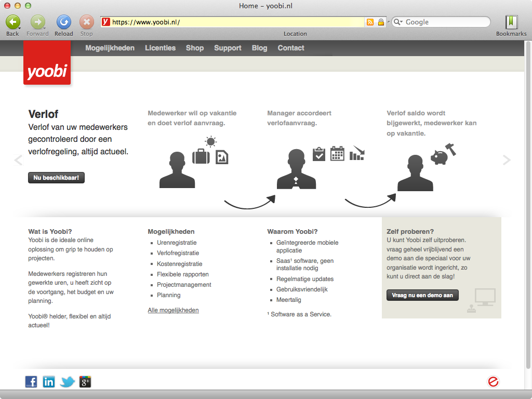Click the Projectmanagement list item
The width and height of the screenshot is (532, 399).
point(184,285)
